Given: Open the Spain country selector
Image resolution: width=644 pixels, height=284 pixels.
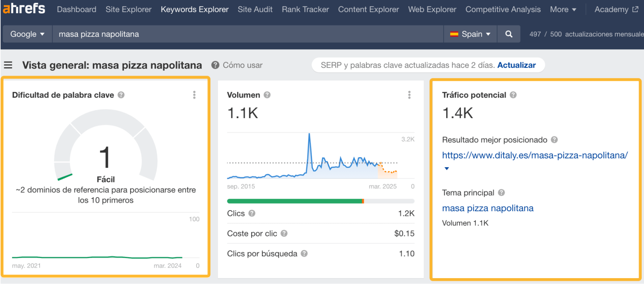Looking at the screenshot, I should 470,34.
